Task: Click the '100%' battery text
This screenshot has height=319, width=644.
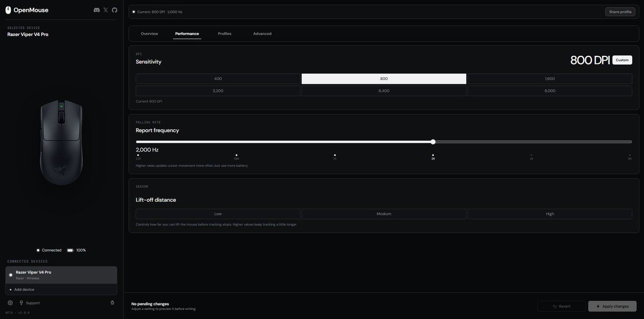Action: point(81,250)
